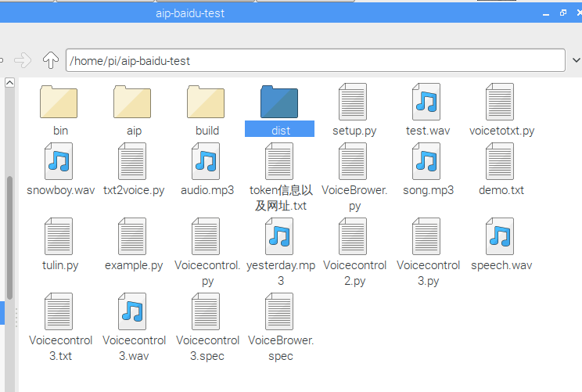Select the setup.py file icon
Screen dimensions: 582x392
click(x=353, y=102)
